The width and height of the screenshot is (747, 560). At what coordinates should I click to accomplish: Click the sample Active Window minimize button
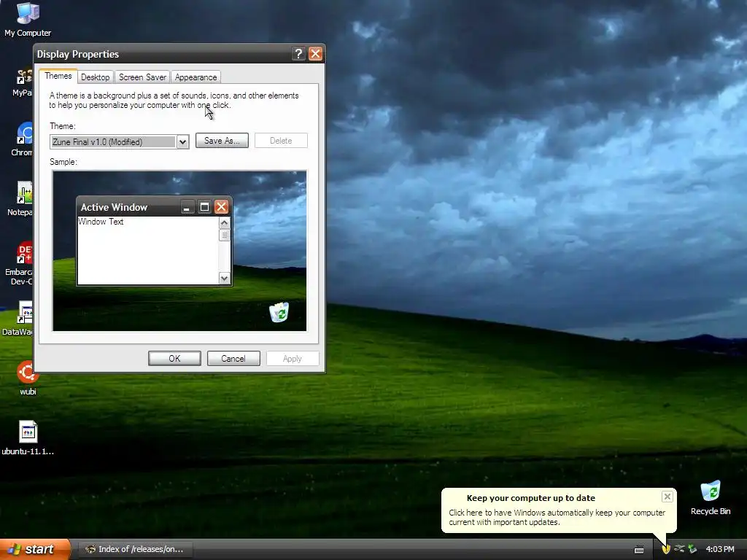click(187, 207)
